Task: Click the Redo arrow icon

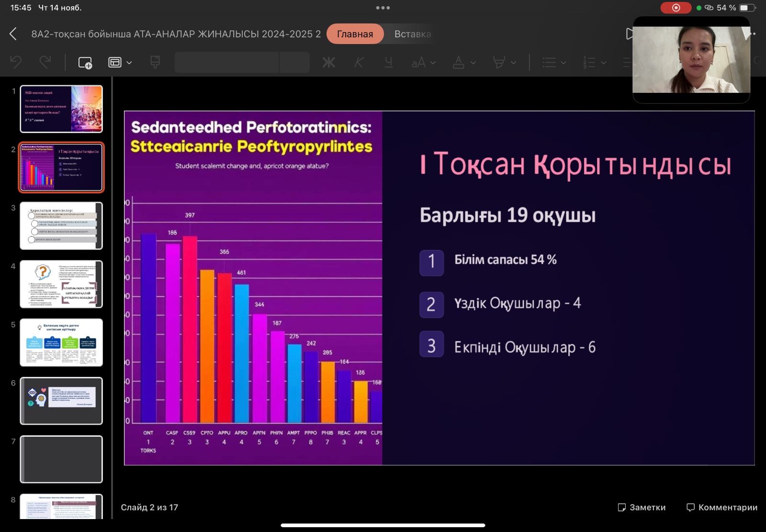Action: [x=45, y=62]
